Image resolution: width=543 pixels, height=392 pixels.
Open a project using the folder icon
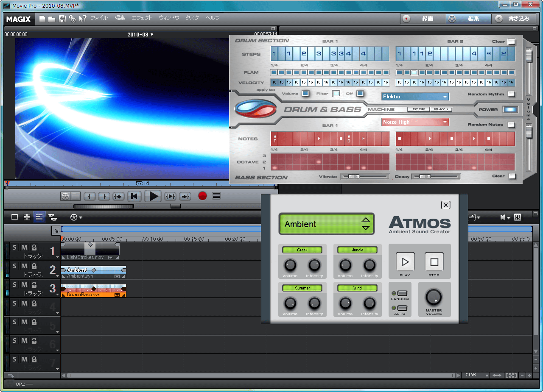[x=51, y=19]
